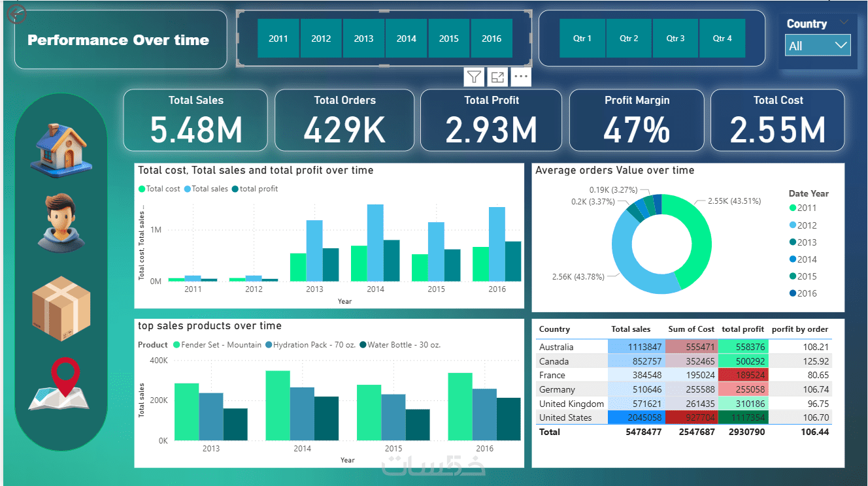Click the 2011 legend item in donut chart
Viewport: 868px width, 486px height.
803,208
